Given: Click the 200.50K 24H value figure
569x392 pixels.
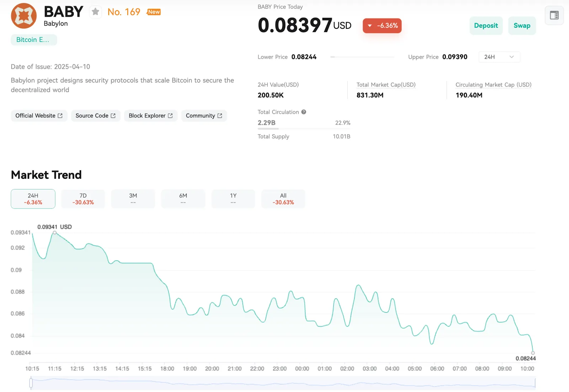Looking at the screenshot, I should tap(271, 95).
